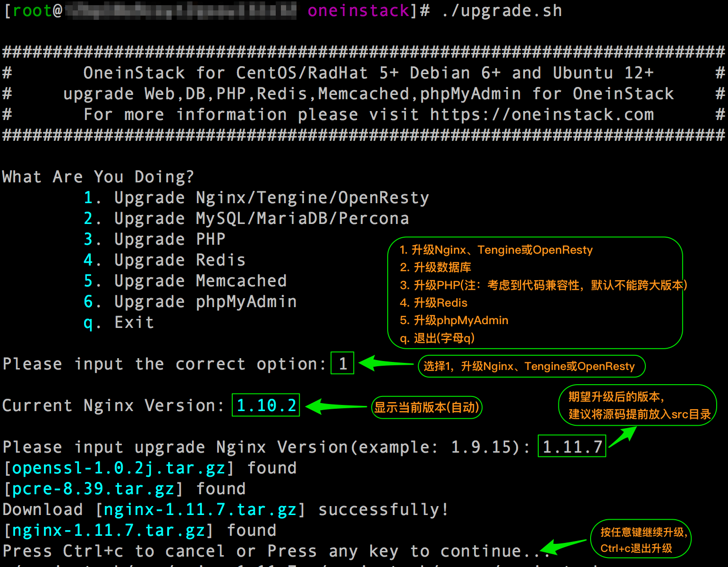Click annotation "按任意键继续升级, Ctrl+c退出升级"
728x567 pixels.
tap(641, 538)
